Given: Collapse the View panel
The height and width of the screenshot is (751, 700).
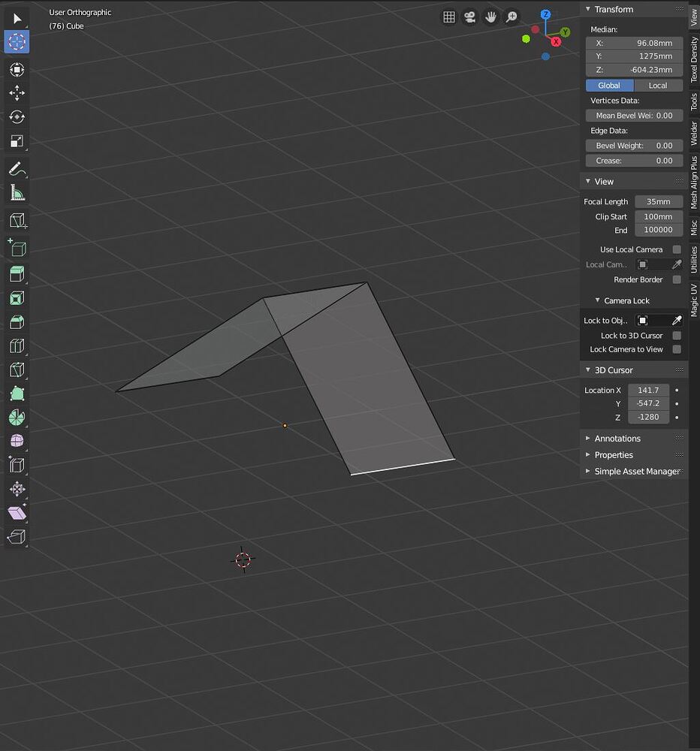Looking at the screenshot, I should coord(588,181).
